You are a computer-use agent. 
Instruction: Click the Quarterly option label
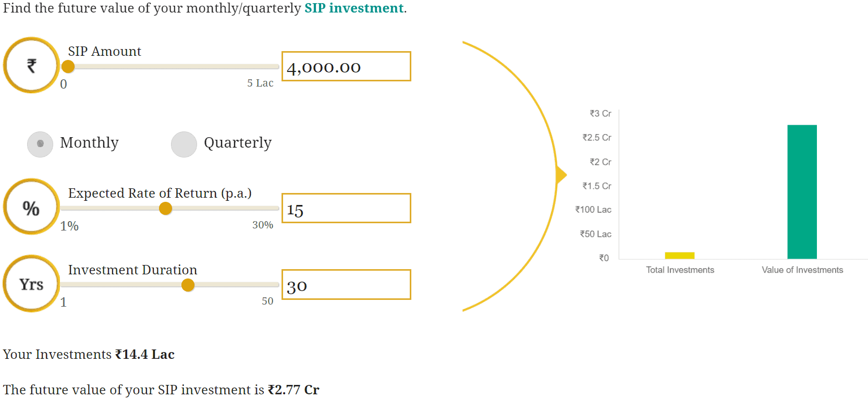[x=238, y=143]
